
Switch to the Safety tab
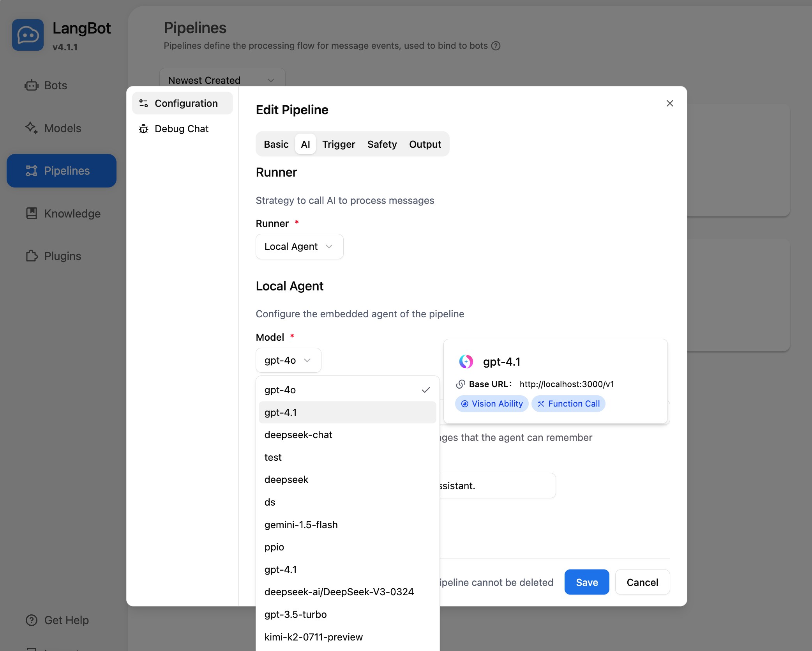tap(381, 144)
